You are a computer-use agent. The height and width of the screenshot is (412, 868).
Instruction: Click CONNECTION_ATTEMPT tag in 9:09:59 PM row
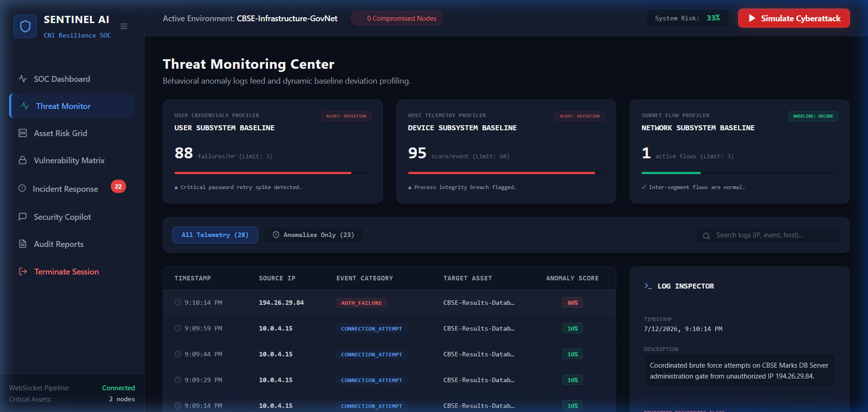[372, 329]
